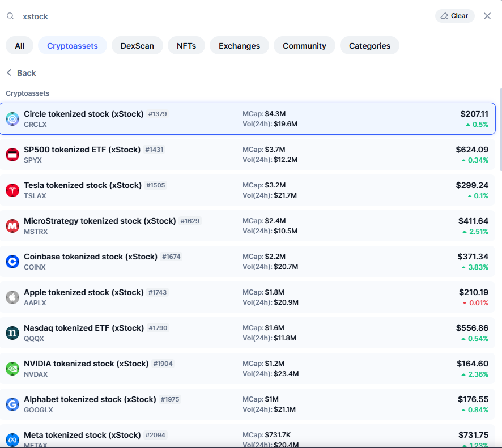Click rank badge #1505
Screen dimensions: 502x448
156,185
